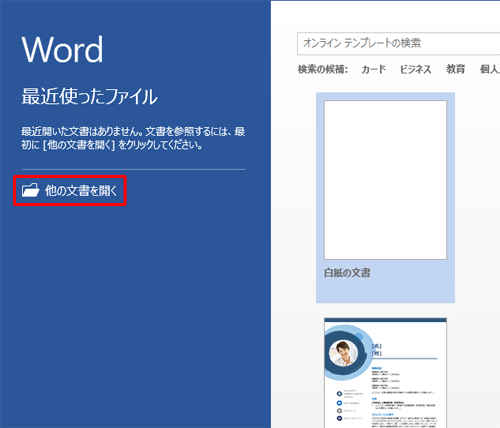This screenshot has height=428, width=500.
Task: Open the 白紙の文書 blank document thumbnail
Action: [x=385, y=180]
